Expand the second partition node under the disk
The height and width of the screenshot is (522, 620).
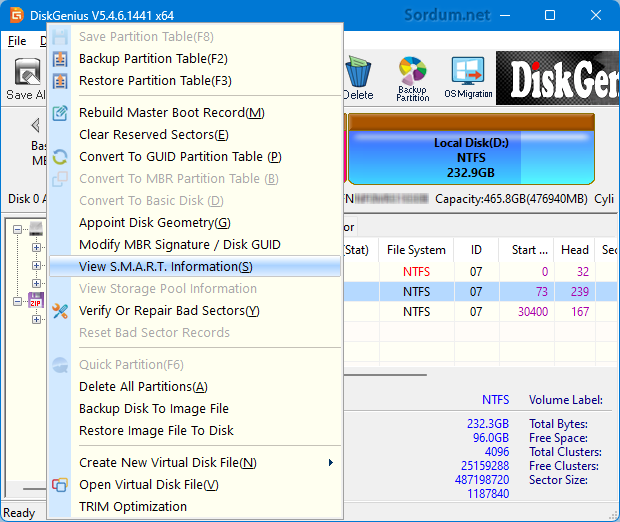point(36,265)
